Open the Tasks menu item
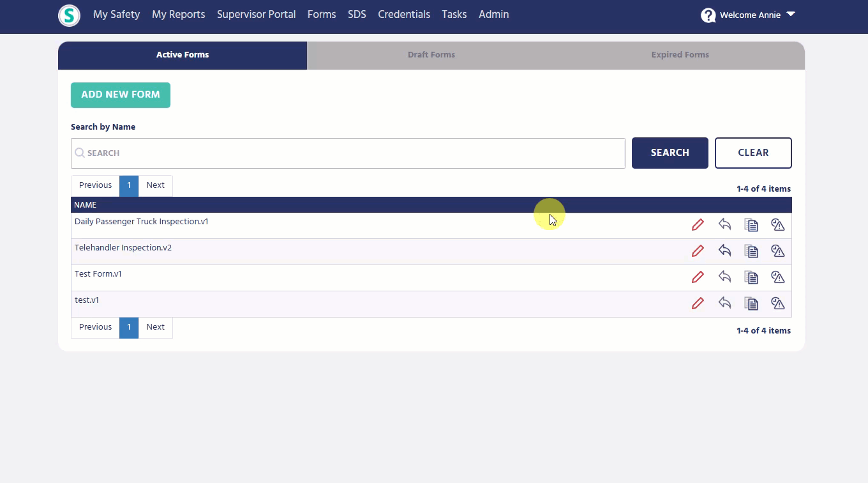This screenshot has height=483, width=868. tap(454, 14)
